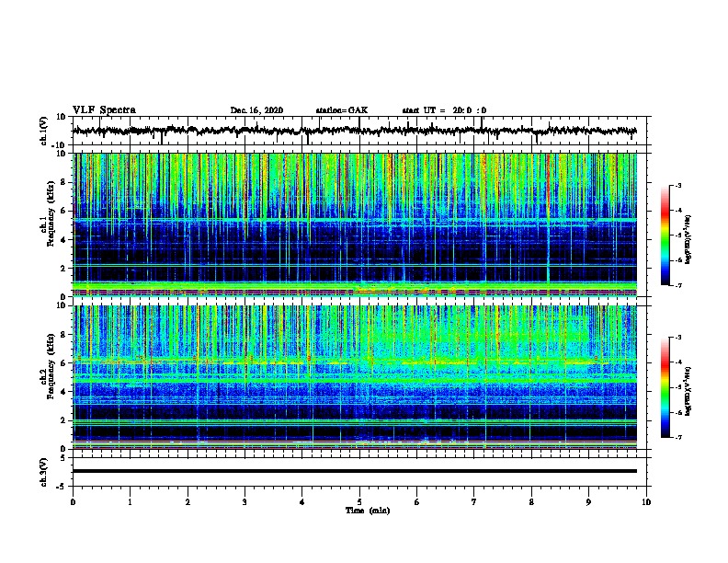
Task: Click time axis tick label '3'
Action: (245, 502)
